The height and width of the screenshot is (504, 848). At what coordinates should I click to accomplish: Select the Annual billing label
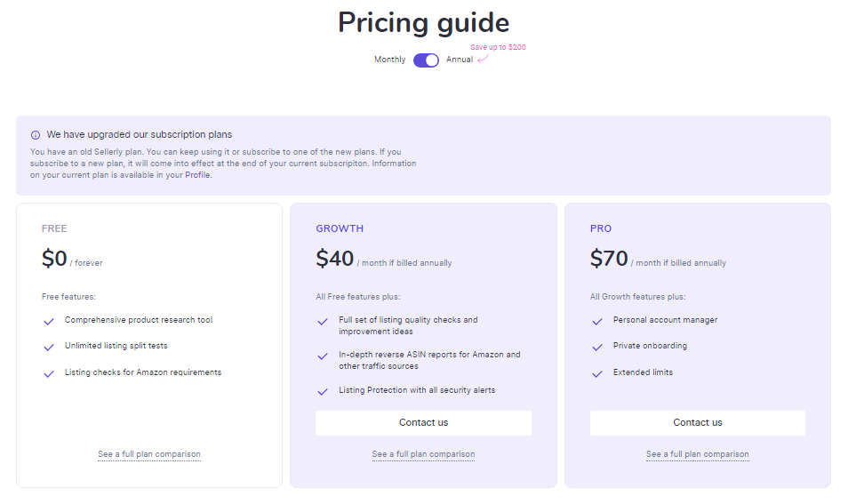click(460, 60)
